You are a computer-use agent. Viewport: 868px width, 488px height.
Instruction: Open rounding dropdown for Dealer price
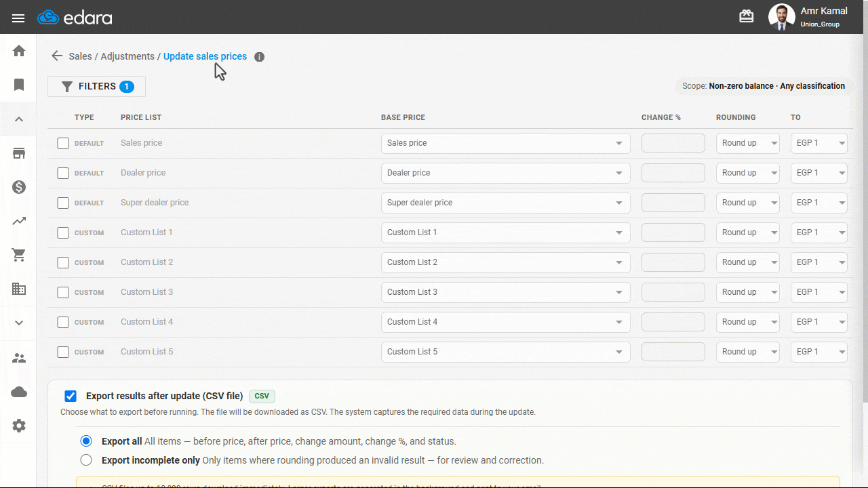point(748,173)
